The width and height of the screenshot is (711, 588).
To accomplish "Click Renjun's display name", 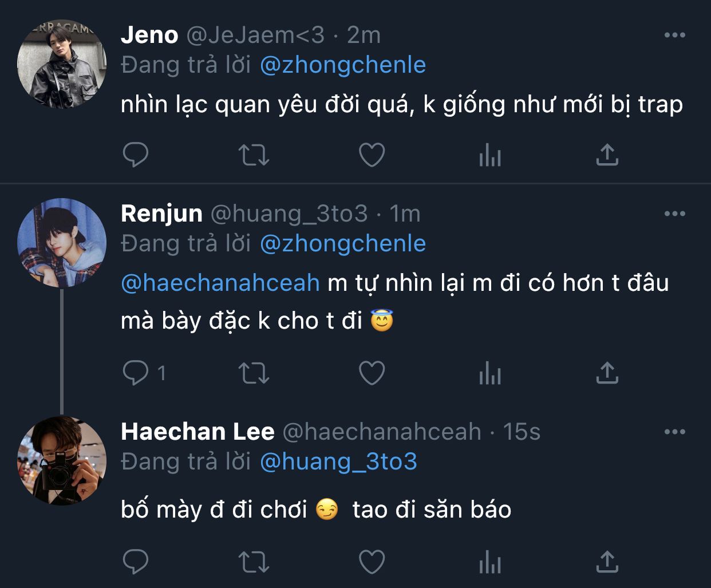I will tap(161, 214).
